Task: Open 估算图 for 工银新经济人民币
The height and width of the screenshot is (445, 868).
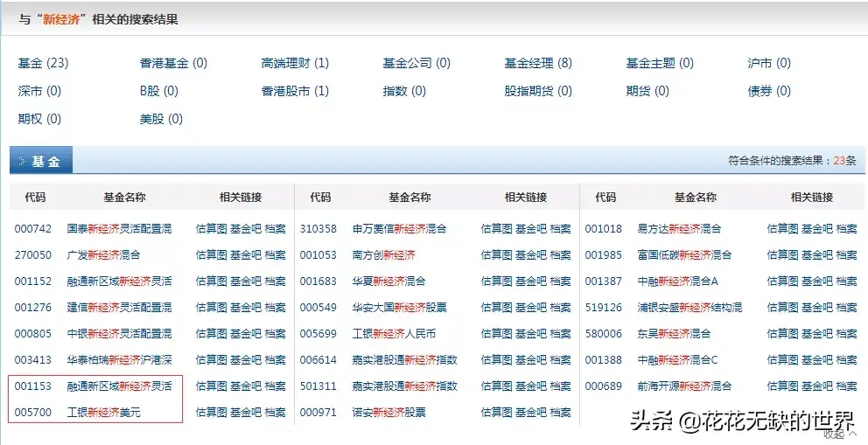Action: [x=496, y=333]
